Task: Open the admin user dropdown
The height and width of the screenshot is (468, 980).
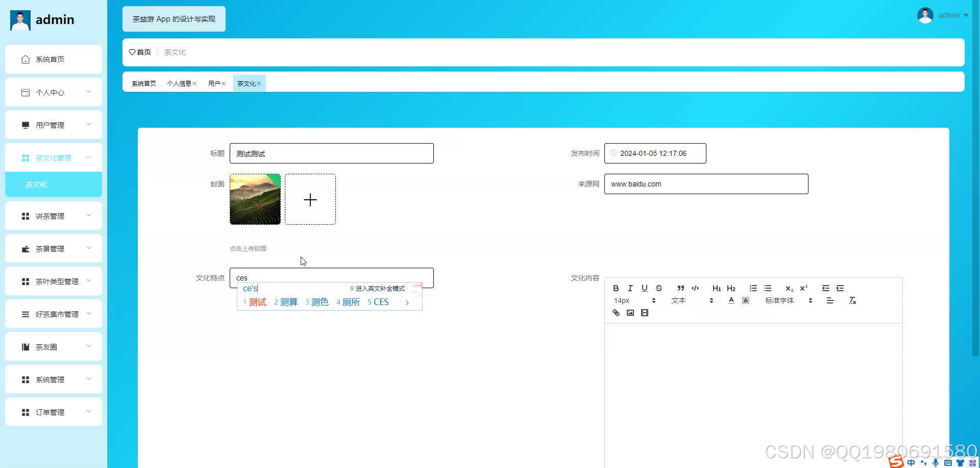Action: pos(943,15)
